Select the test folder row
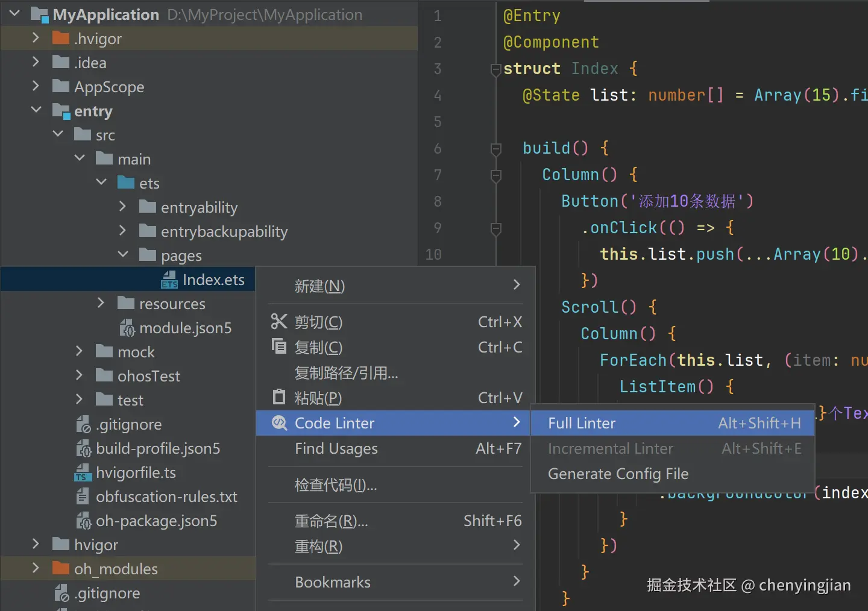This screenshot has width=868, height=611. tap(128, 400)
